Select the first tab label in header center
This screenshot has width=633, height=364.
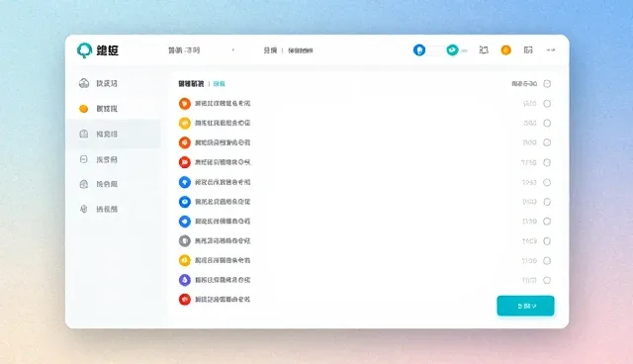(270, 50)
